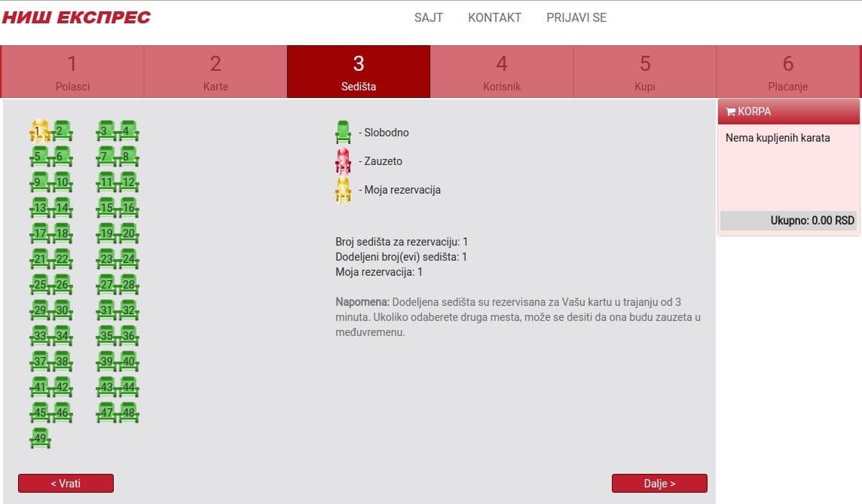Open the PRIJAVI SE login link

coord(576,17)
